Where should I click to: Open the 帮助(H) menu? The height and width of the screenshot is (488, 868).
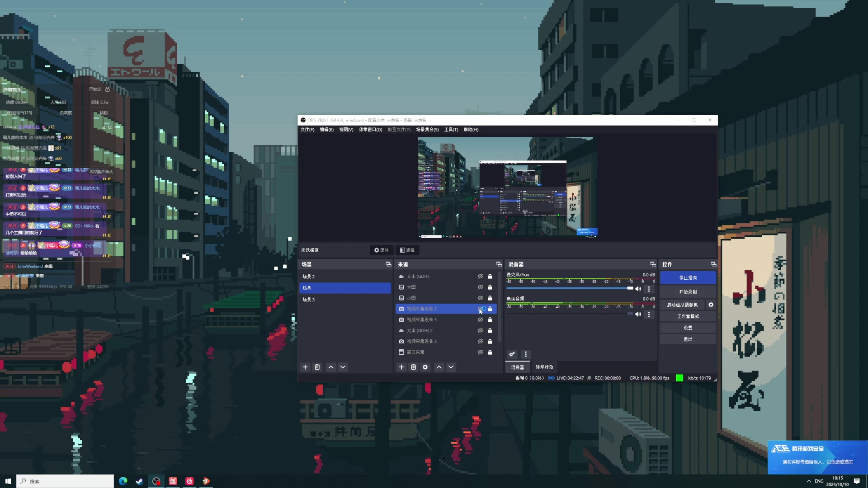coord(471,130)
